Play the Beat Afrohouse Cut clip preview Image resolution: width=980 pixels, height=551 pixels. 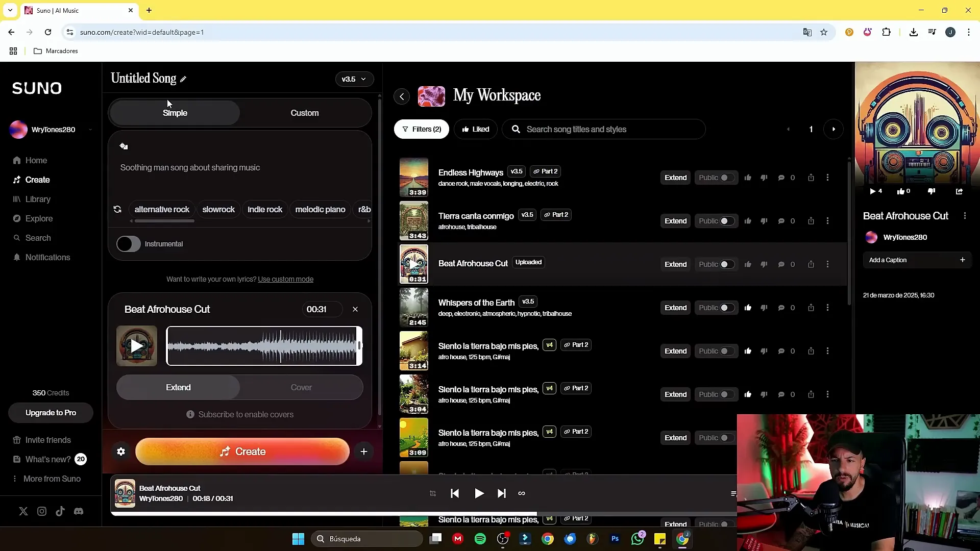pyautogui.click(x=137, y=346)
